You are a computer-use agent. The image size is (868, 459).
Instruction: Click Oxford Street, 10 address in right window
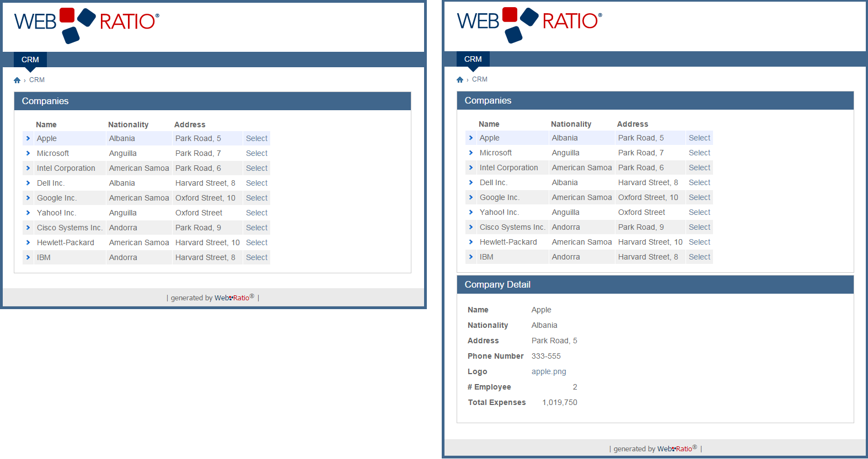648,197
